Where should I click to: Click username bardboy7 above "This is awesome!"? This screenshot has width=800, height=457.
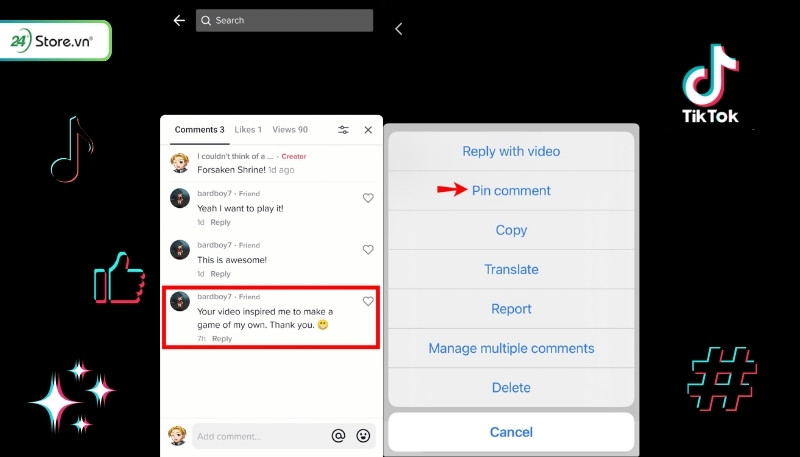[214, 245]
